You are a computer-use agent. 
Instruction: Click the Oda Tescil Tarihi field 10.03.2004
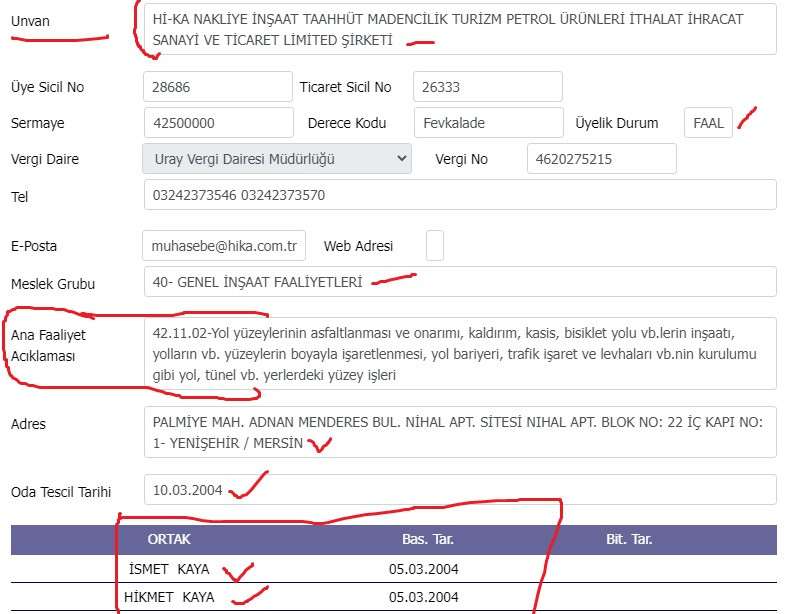pos(460,489)
